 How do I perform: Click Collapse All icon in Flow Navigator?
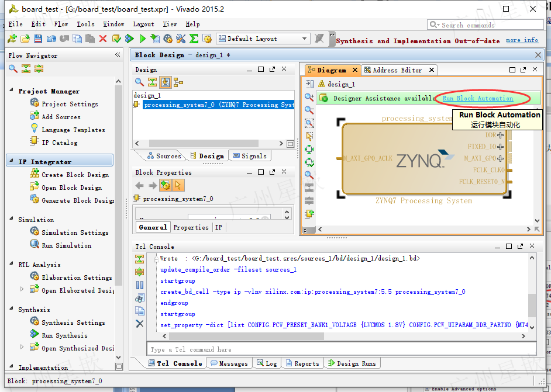coord(26,68)
